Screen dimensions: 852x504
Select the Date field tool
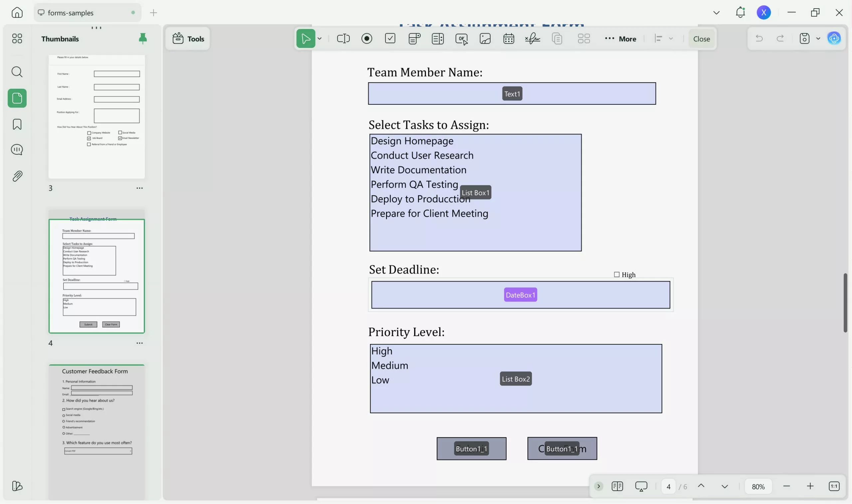509,38
